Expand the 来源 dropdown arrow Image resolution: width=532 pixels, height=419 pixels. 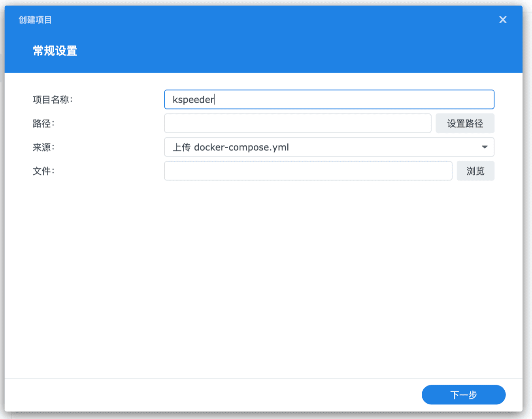coord(484,147)
